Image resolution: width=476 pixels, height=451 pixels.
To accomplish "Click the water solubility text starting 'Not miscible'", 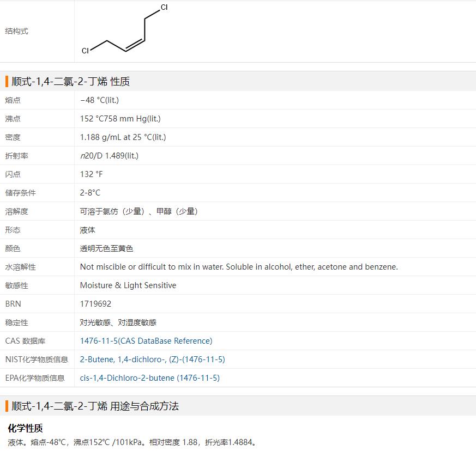I will click(239, 267).
